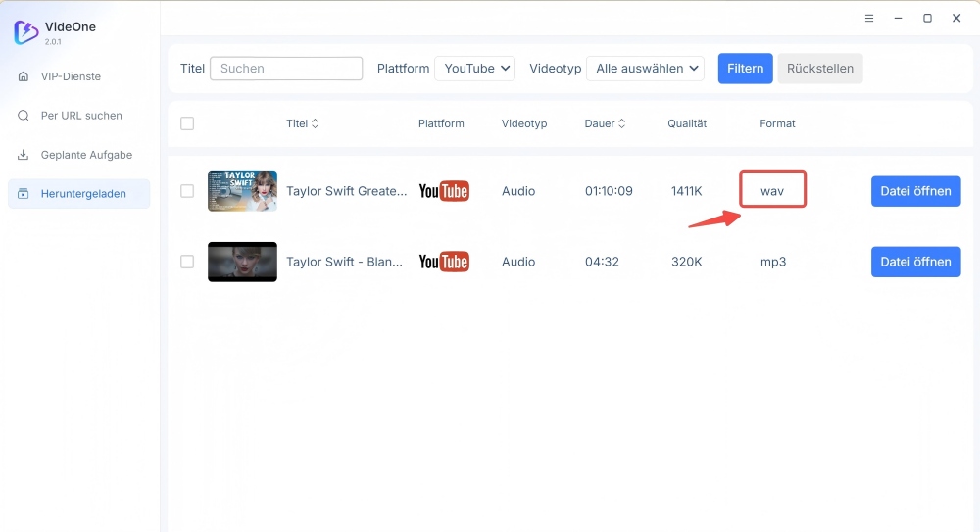This screenshot has height=532, width=980.
Task: Focus the Titel search field
Action: pyautogui.click(x=286, y=69)
